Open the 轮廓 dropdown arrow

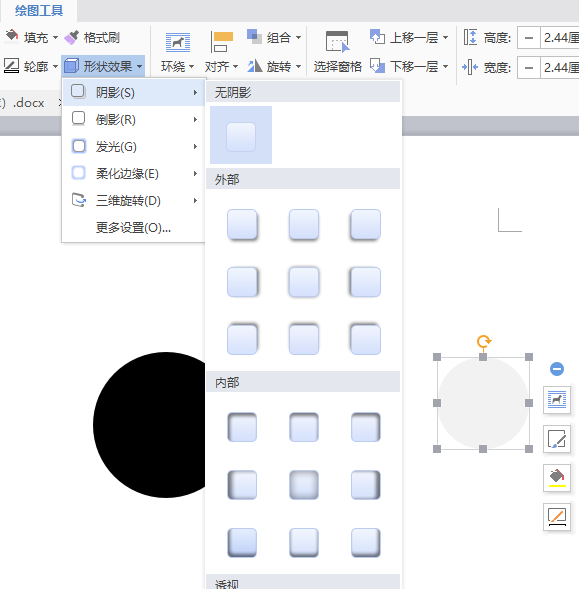pyautogui.click(x=55, y=66)
